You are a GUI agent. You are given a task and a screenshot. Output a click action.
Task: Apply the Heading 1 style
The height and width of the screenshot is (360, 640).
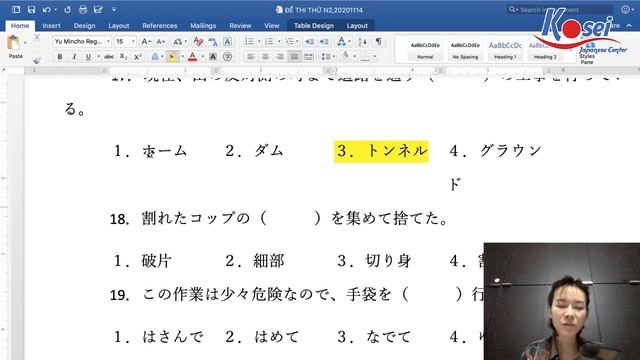(505, 50)
